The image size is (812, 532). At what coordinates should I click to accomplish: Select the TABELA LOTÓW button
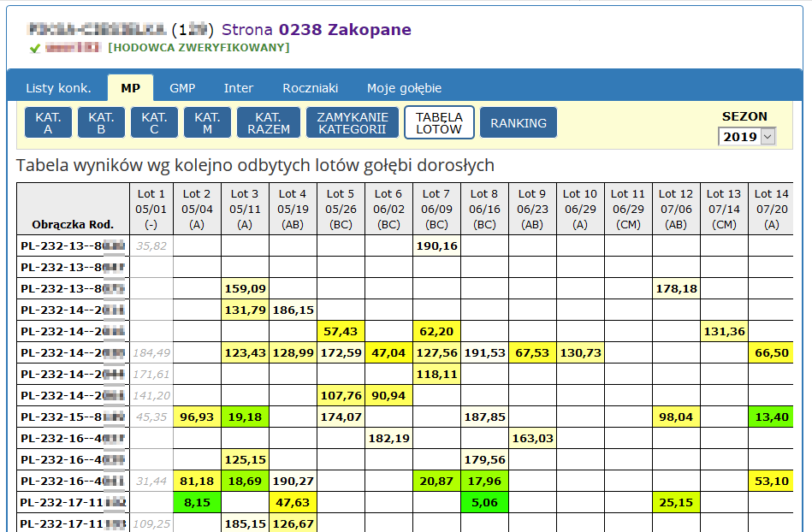439,123
